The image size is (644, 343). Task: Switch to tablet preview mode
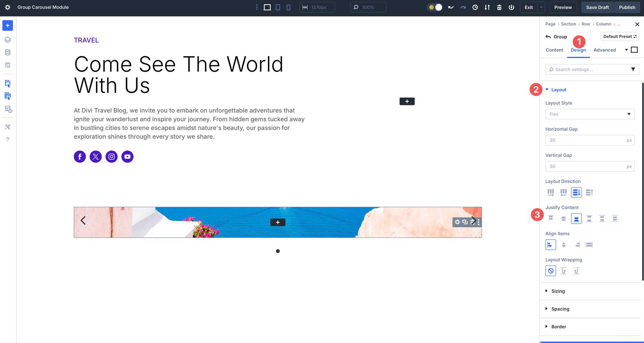pyautogui.click(x=277, y=7)
